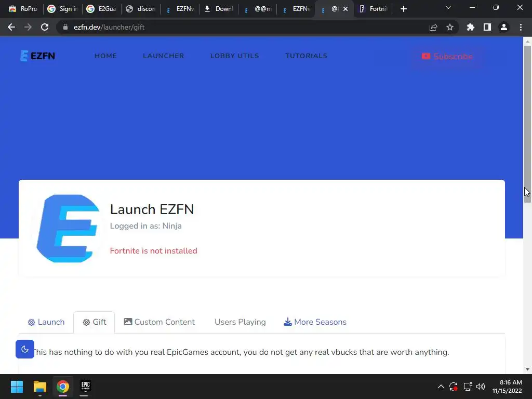The image size is (532, 399).
Task: Toggle the browser side panel
Action: (487, 27)
